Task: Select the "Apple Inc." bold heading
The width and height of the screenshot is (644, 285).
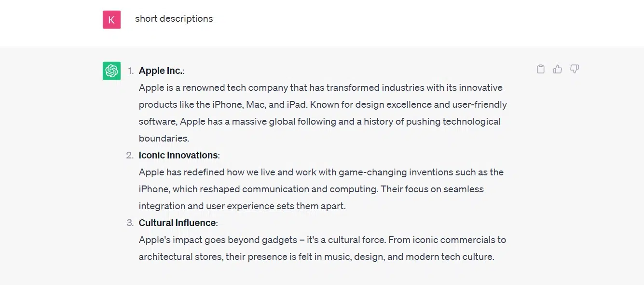Action: tap(161, 71)
